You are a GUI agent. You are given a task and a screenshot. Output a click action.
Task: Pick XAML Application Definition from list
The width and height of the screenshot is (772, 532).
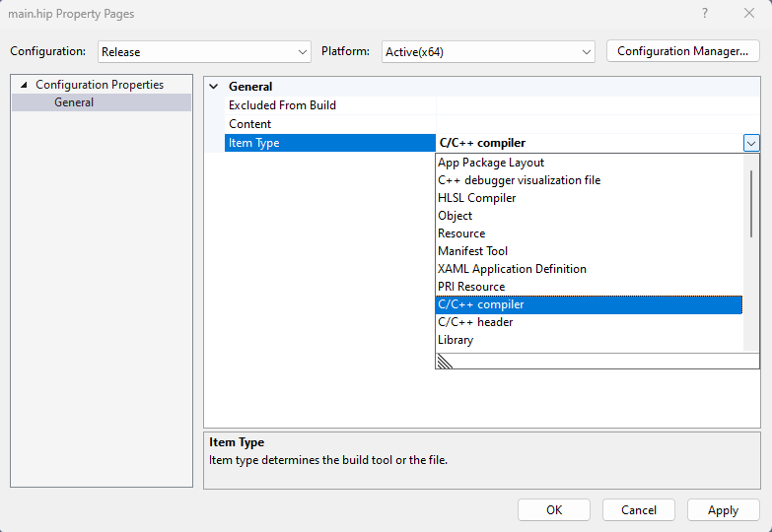[x=512, y=269]
